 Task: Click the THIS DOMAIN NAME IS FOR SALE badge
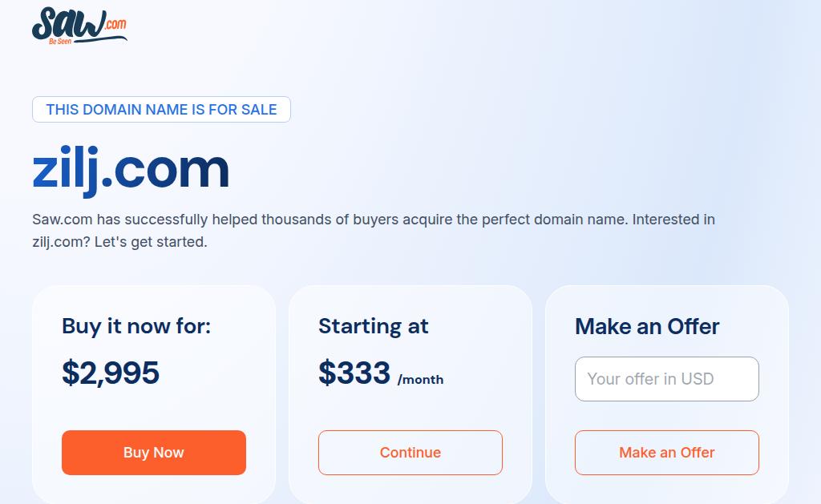tap(161, 110)
